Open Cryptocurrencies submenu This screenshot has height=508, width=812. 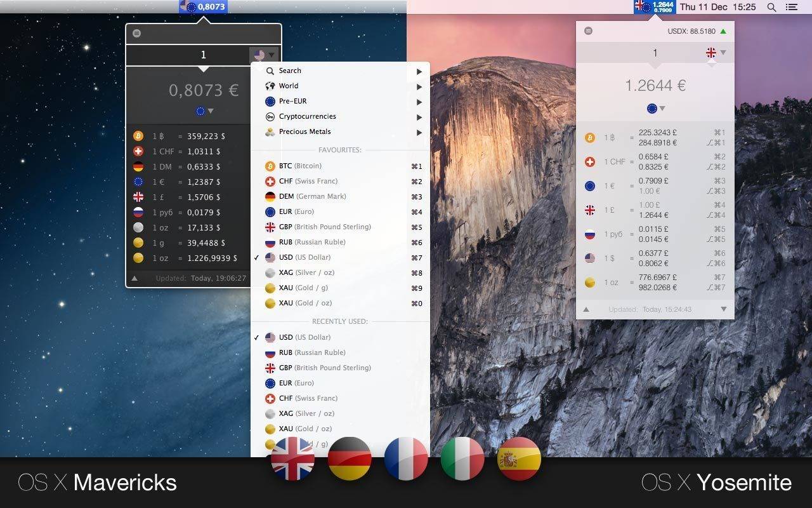point(340,116)
